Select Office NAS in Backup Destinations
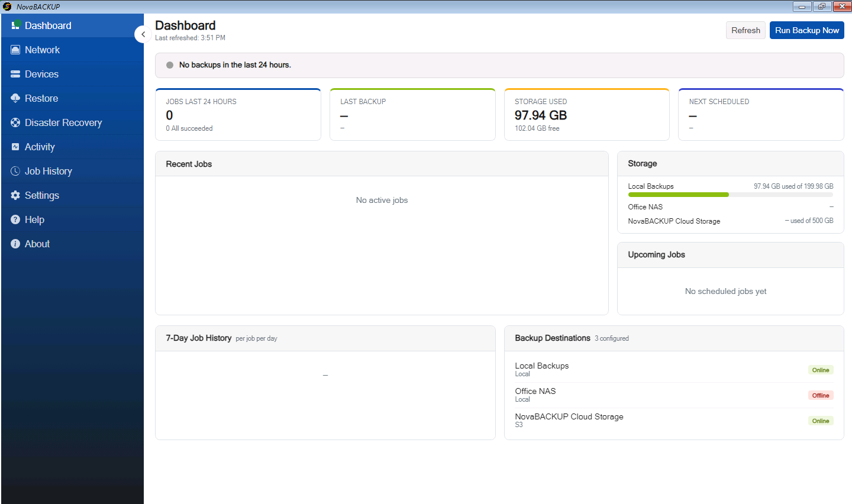The height and width of the screenshot is (504, 852). (674, 395)
